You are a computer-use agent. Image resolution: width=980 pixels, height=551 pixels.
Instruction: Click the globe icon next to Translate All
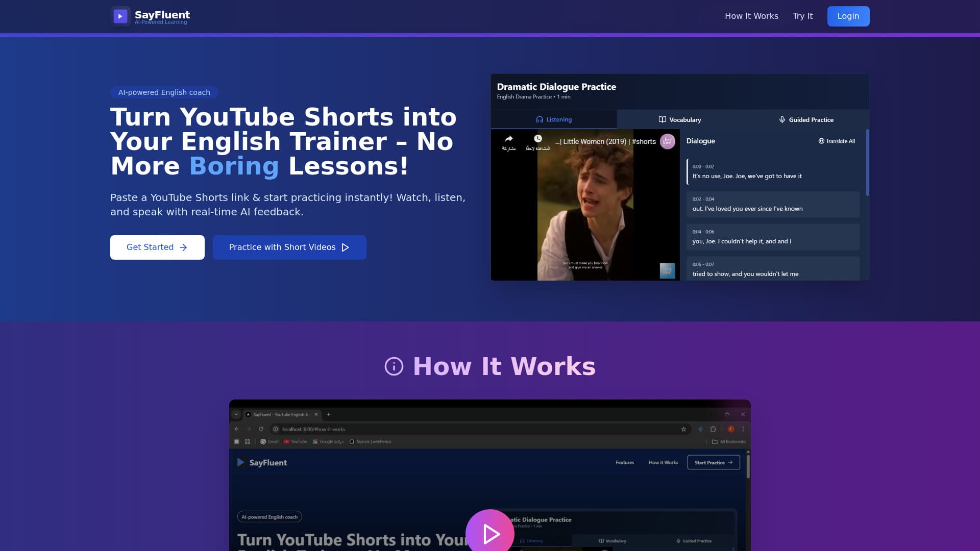[821, 141]
